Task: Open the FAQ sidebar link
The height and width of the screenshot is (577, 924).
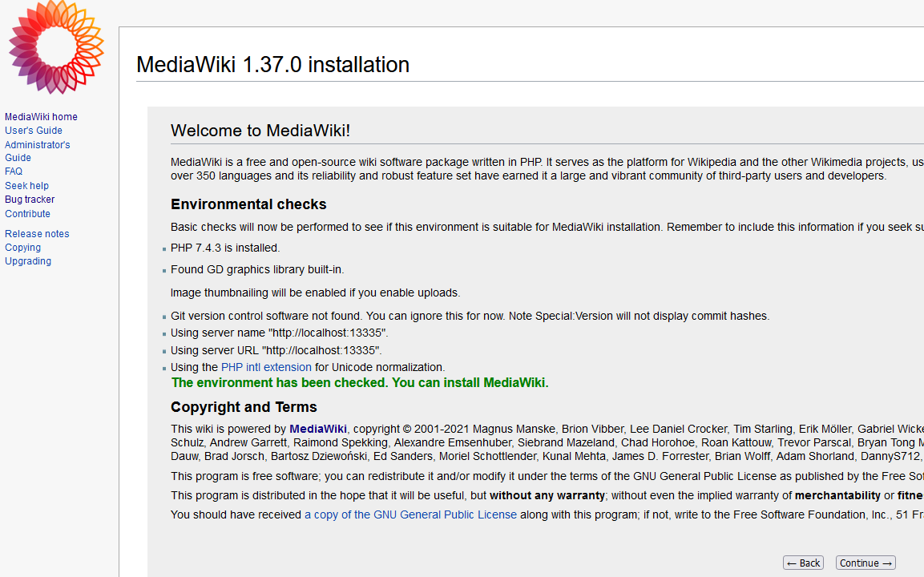Action: pyautogui.click(x=14, y=171)
